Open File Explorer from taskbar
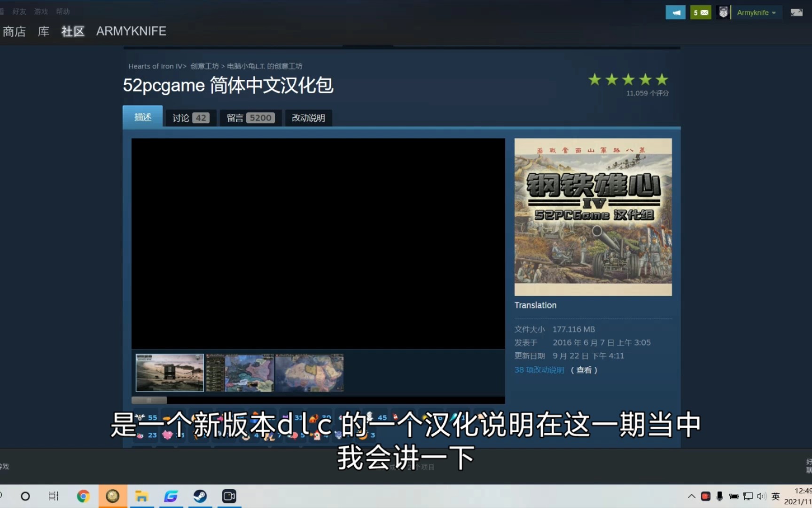This screenshot has width=812, height=508. coord(141,496)
